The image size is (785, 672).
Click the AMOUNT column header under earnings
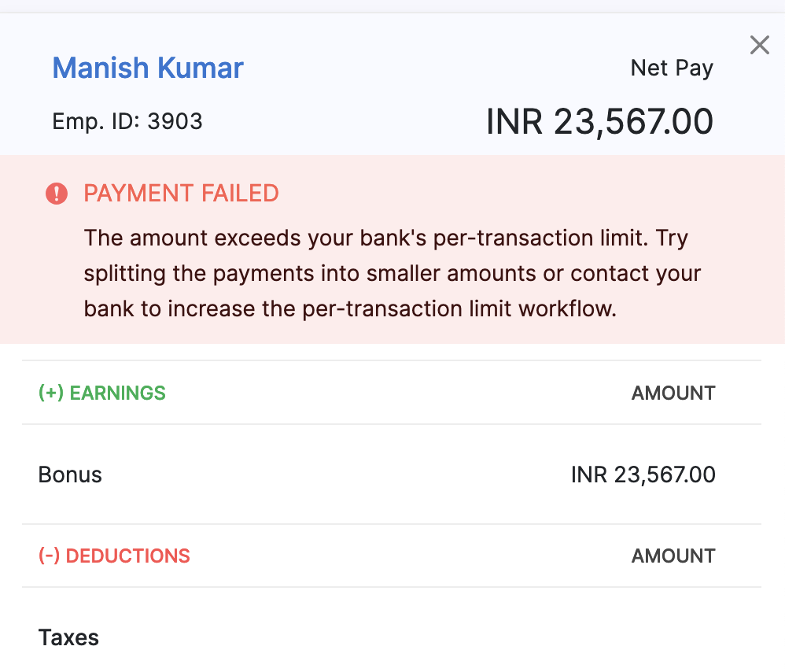click(x=673, y=393)
